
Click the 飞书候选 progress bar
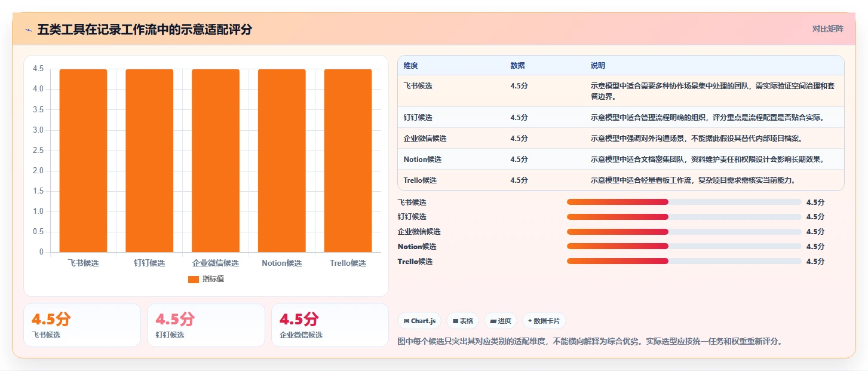click(x=684, y=202)
